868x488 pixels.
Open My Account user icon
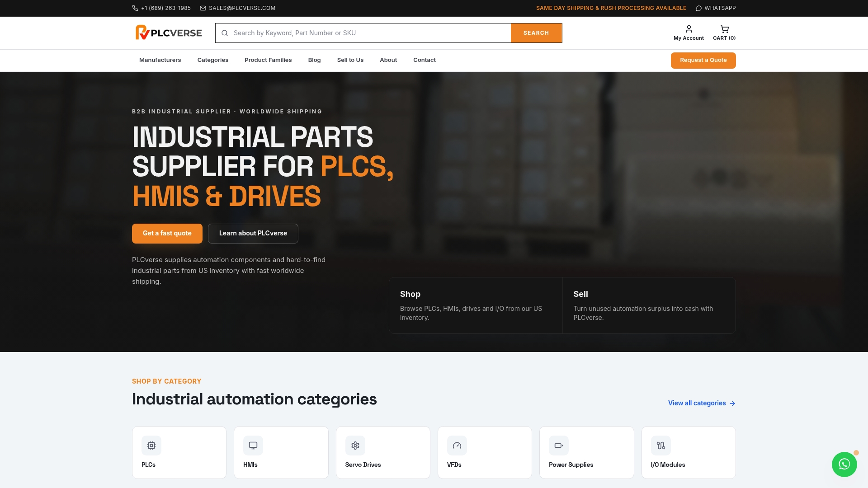(689, 29)
